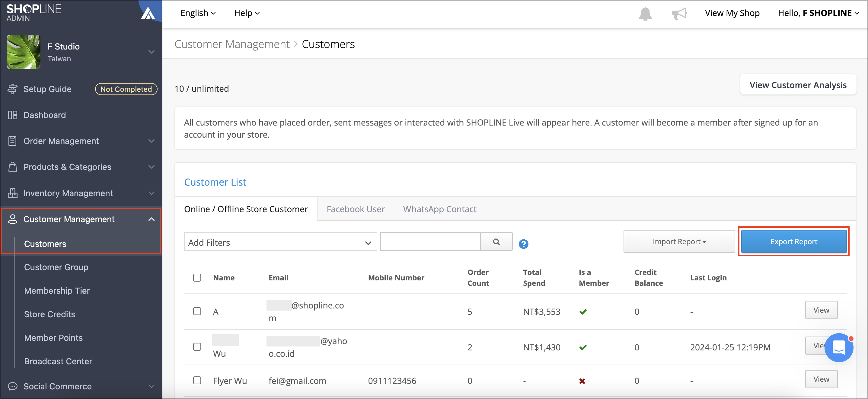Open Store Credits in the sidebar

[x=49, y=314]
